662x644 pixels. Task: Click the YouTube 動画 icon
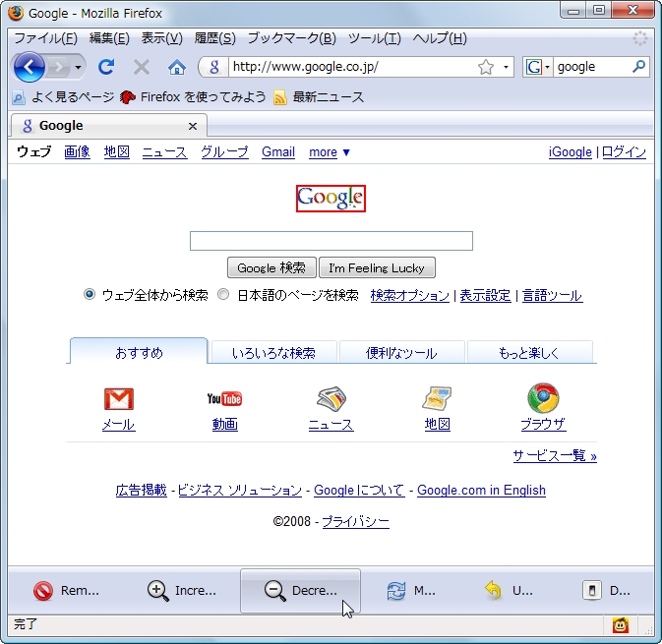coord(224,399)
